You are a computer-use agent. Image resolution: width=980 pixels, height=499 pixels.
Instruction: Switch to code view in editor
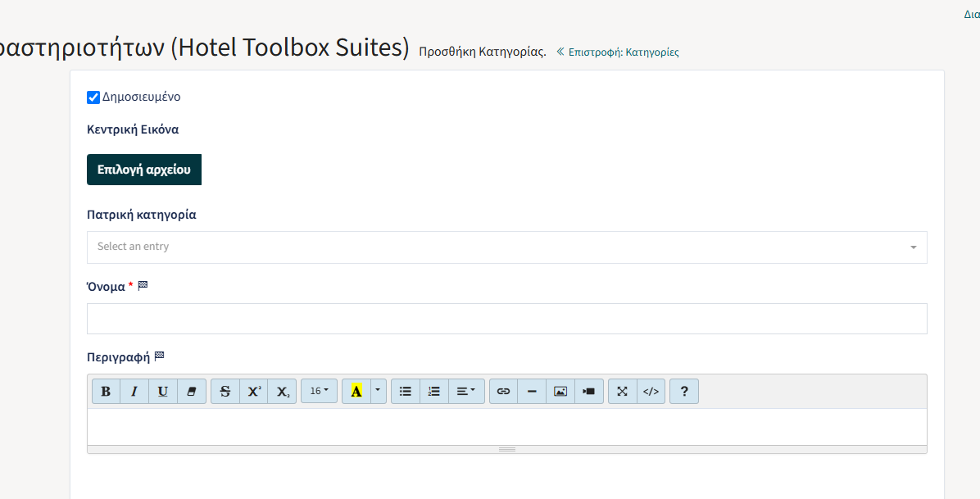tap(651, 392)
